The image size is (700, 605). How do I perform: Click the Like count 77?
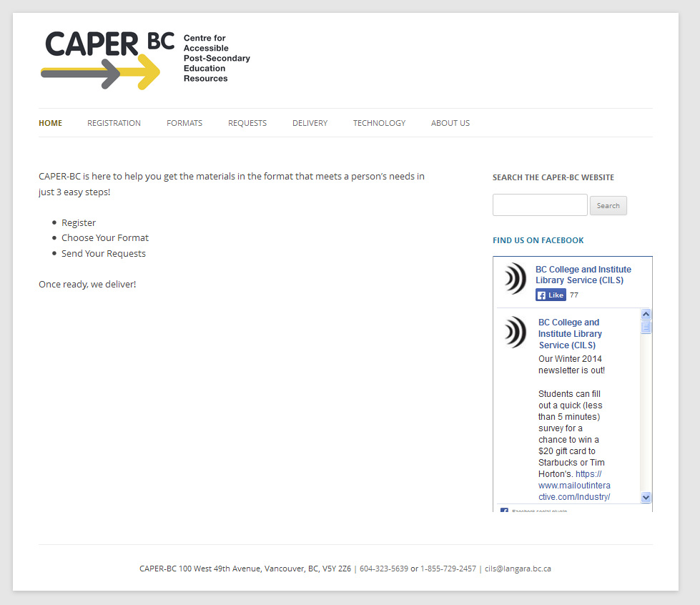point(574,295)
